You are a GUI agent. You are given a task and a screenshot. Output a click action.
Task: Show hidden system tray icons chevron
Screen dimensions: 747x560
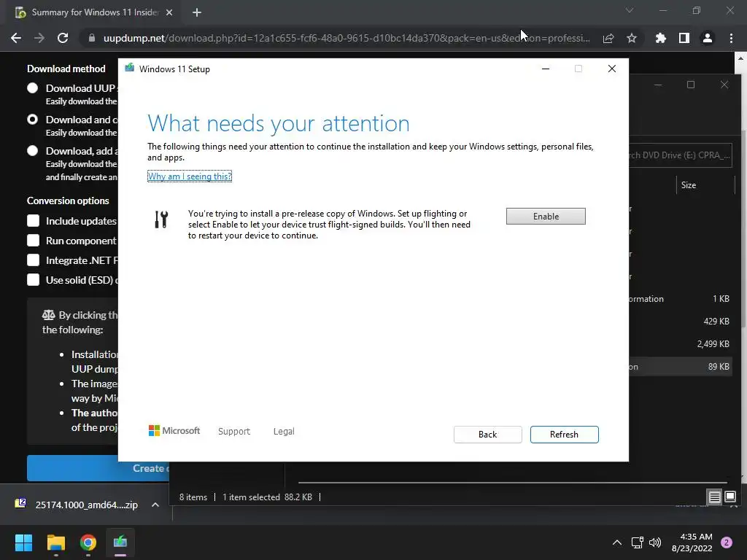click(617, 542)
